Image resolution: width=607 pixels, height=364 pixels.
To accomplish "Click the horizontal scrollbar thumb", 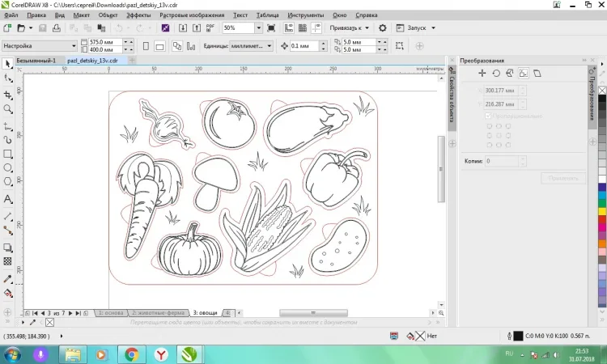I will pyautogui.click(x=313, y=312).
